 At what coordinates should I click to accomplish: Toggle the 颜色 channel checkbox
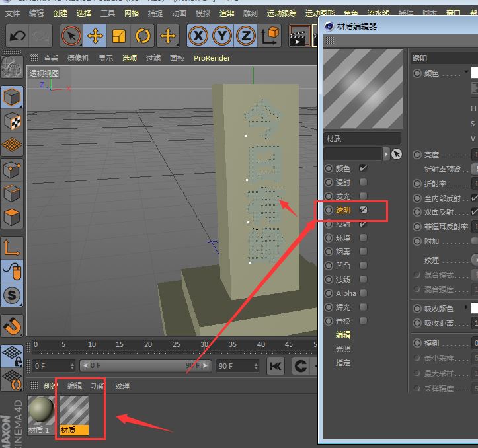point(363,168)
